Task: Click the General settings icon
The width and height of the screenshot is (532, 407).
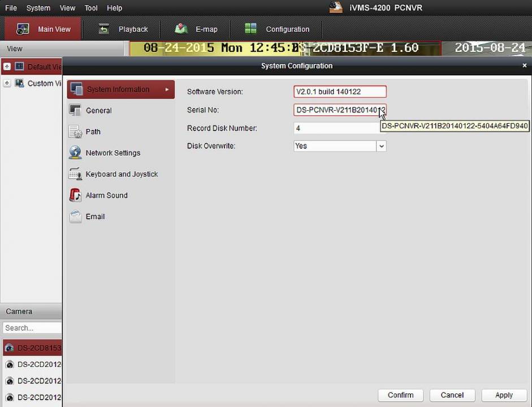Action: [x=75, y=110]
